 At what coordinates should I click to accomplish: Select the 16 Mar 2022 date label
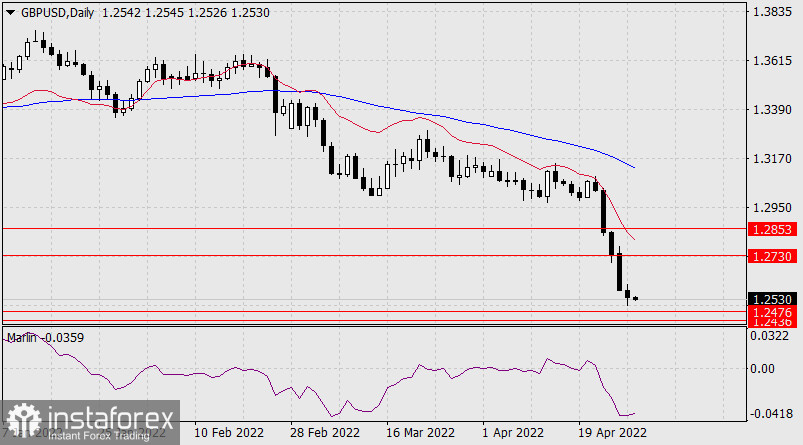click(x=419, y=433)
